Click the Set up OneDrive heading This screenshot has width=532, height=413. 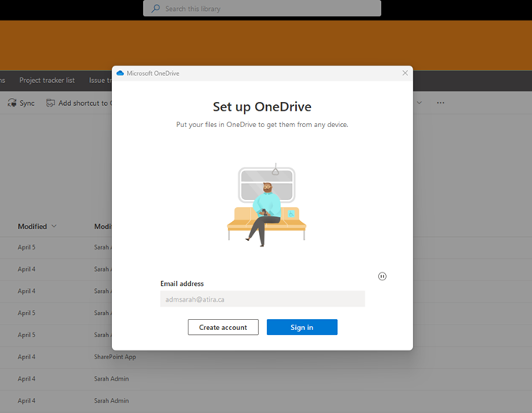[x=262, y=107]
